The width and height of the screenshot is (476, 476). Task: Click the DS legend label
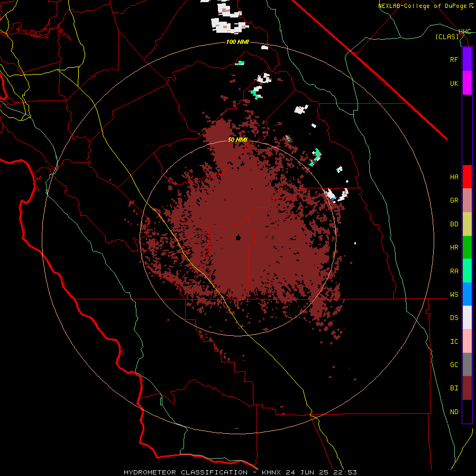pyautogui.click(x=454, y=318)
